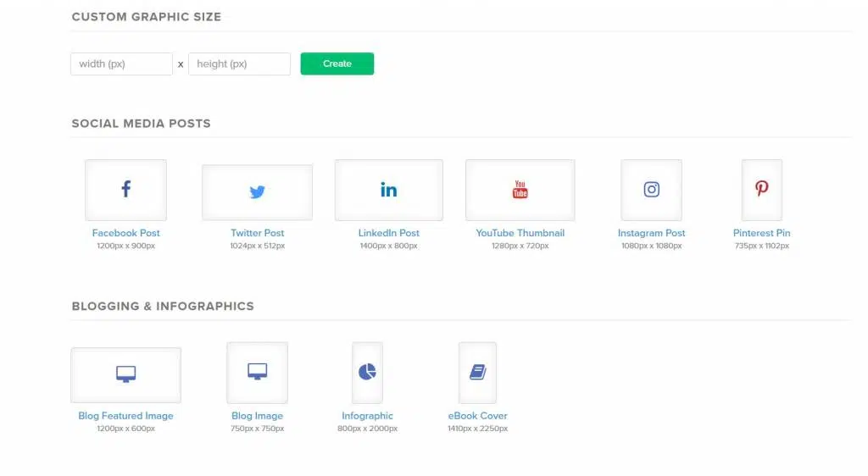
Task: Select the Blog Image monitor icon tile
Action: pos(257,373)
